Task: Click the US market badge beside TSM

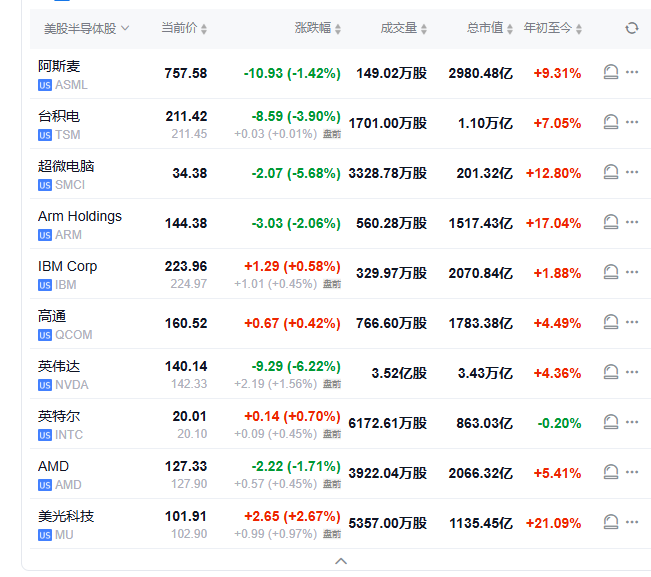Action: pos(45,135)
